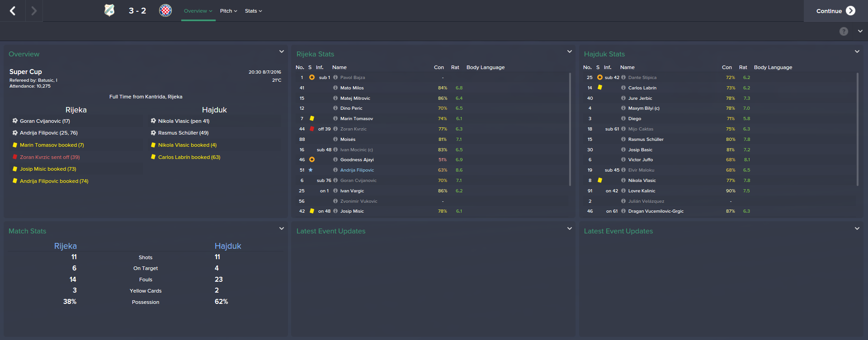Click the forward navigation arrow
Screen dimensions: 868x340
(34, 11)
